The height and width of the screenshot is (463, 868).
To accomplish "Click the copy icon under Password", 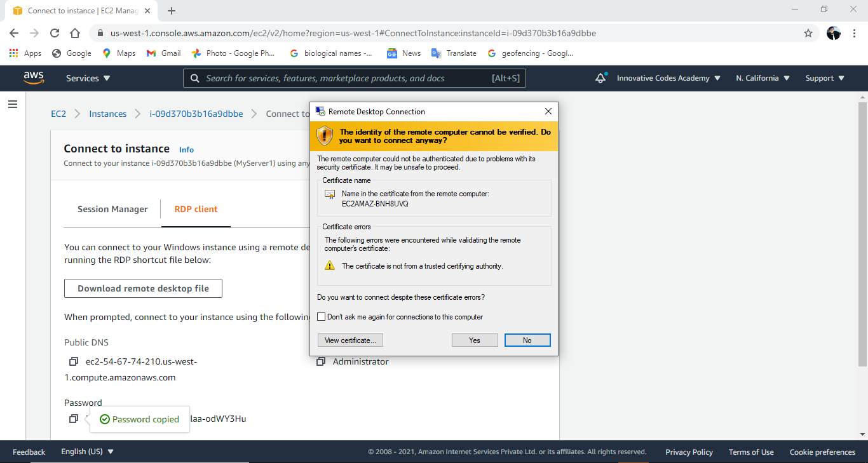I will point(73,419).
